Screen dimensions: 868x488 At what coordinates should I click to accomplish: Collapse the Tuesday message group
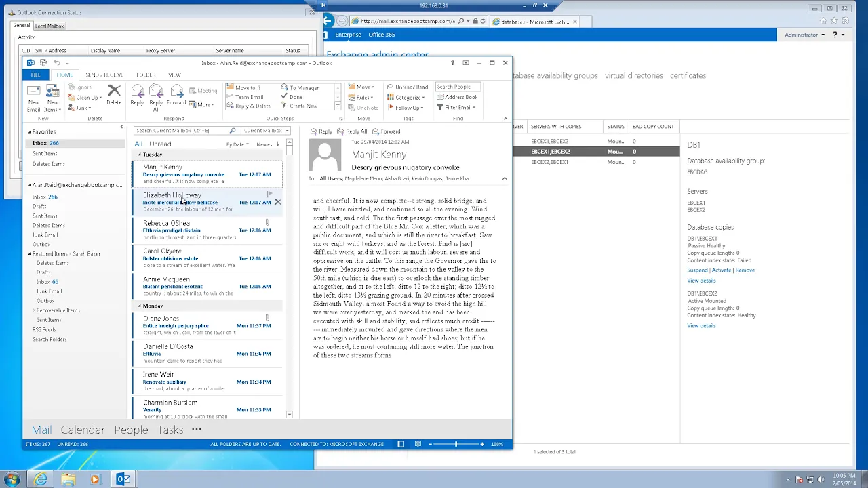pos(139,155)
